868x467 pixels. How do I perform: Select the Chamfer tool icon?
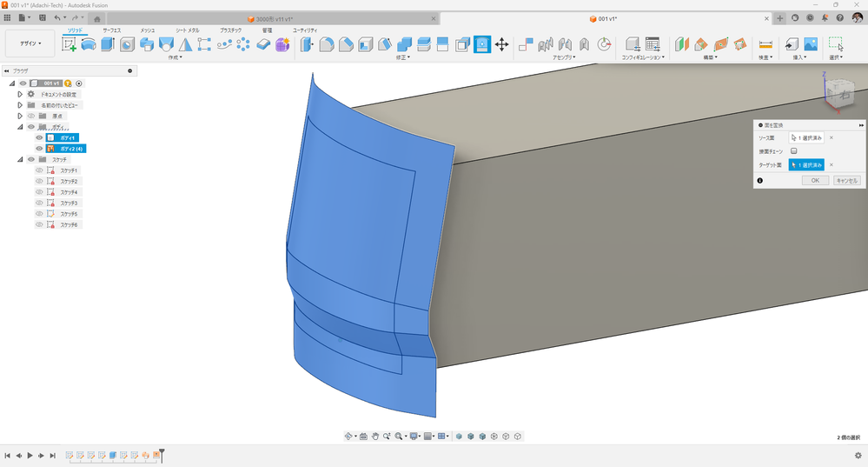click(x=346, y=44)
